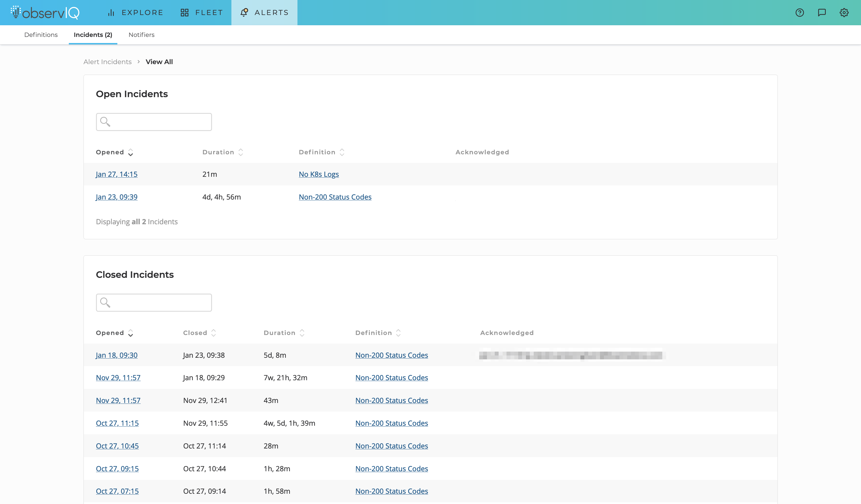861x504 pixels.
Task: Open the help question mark icon
Action: pos(799,13)
